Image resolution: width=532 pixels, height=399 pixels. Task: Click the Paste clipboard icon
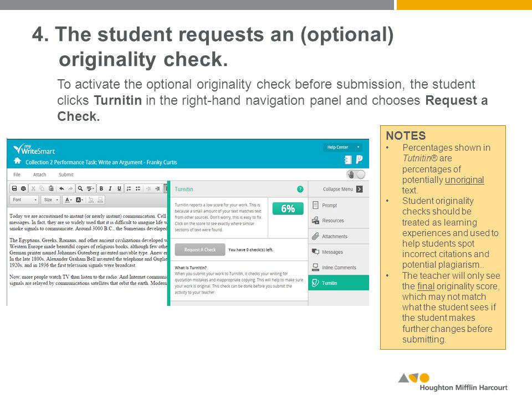click(51, 188)
